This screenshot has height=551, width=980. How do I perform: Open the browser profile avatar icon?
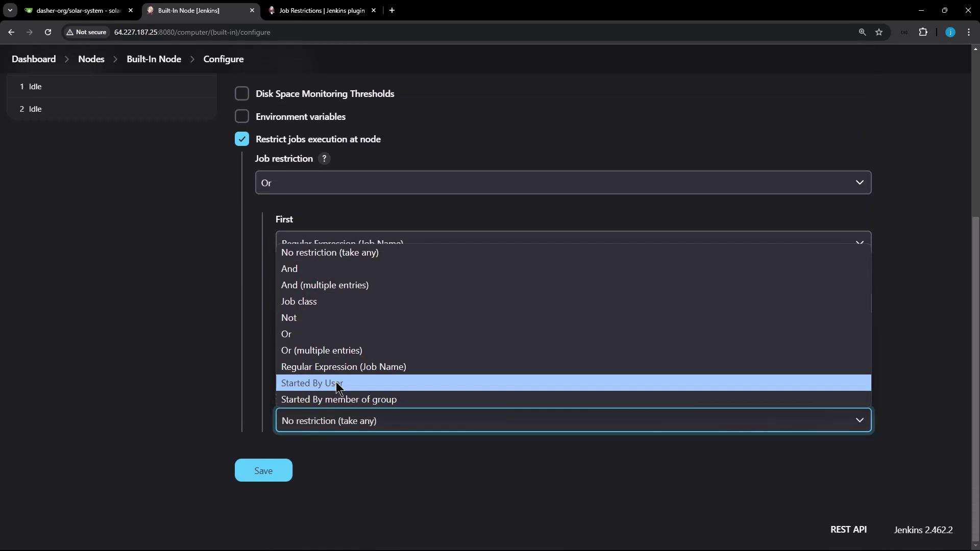click(x=950, y=32)
